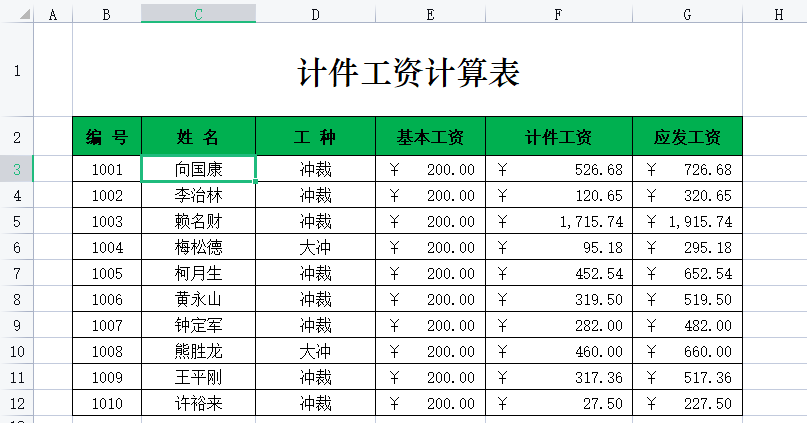The width and height of the screenshot is (807, 423).
Task: Select employee number 1010 cell
Action: [107, 403]
